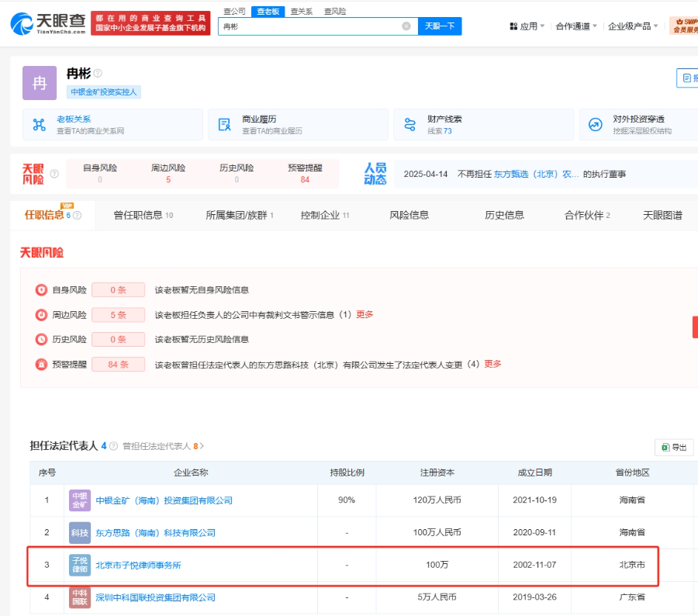
Task: Click the 2021-10-19 date cell
Action: 534,500
